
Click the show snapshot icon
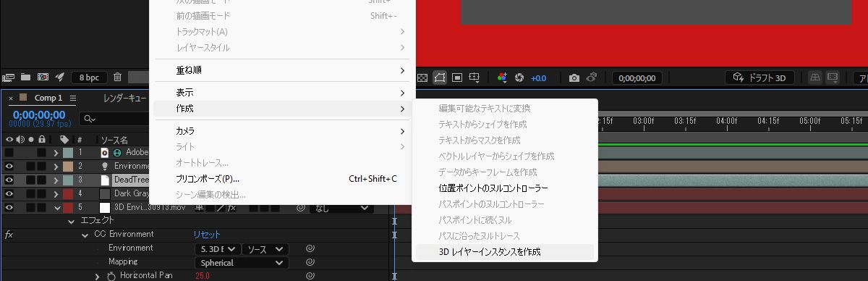(591, 77)
